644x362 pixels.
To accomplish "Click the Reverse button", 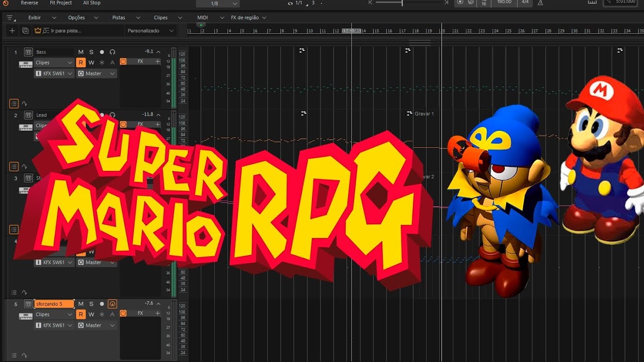I will (29, 3).
